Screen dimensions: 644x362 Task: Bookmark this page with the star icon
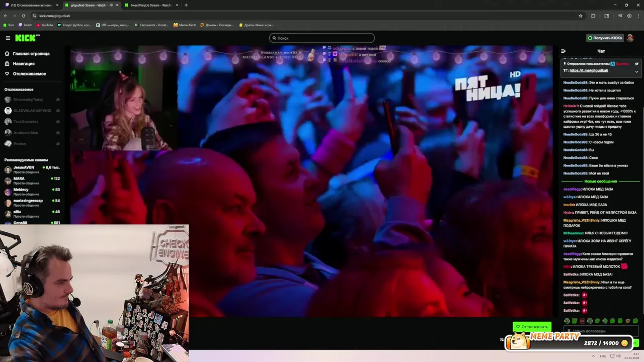coord(581,16)
